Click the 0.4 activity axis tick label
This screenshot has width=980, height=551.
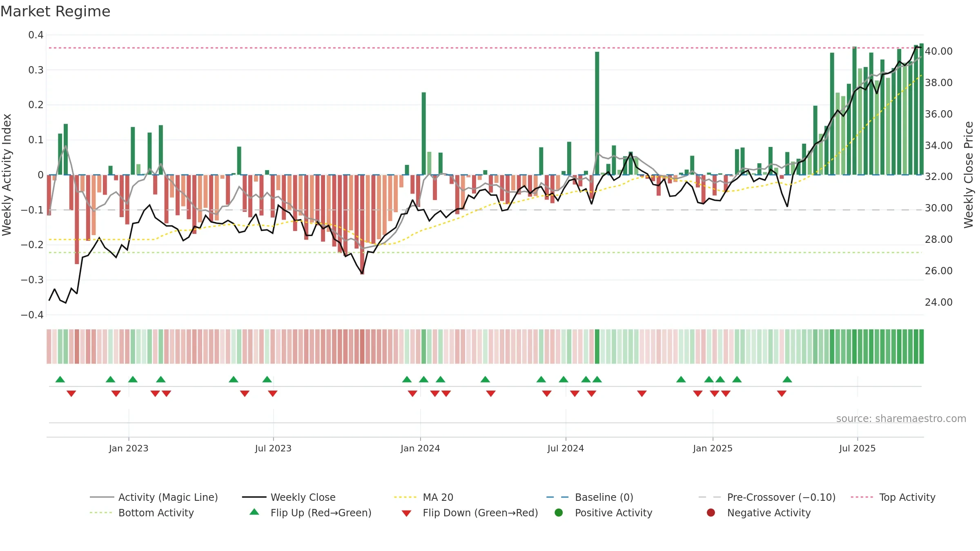[36, 35]
